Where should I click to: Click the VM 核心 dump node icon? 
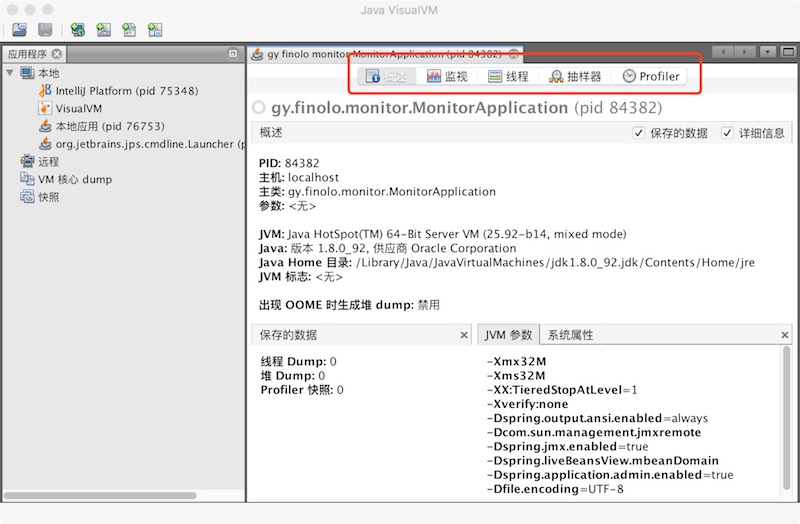click(x=27, y=179)
